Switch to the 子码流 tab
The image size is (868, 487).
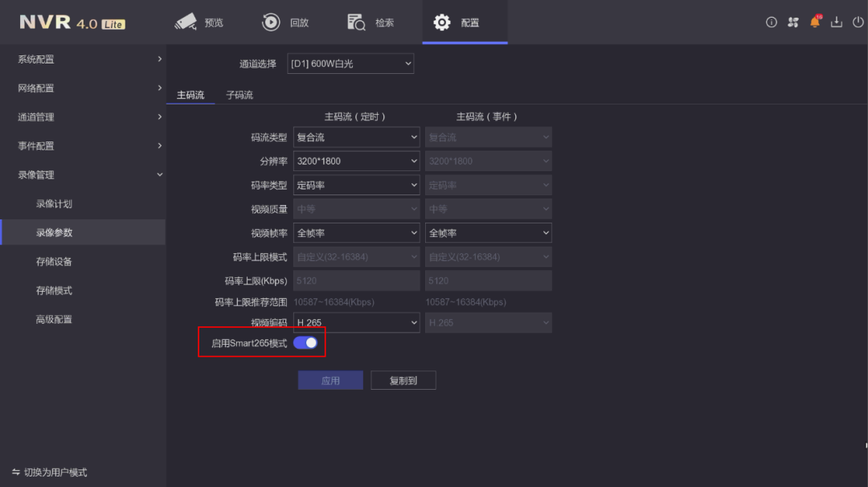[x=240, y=95]
